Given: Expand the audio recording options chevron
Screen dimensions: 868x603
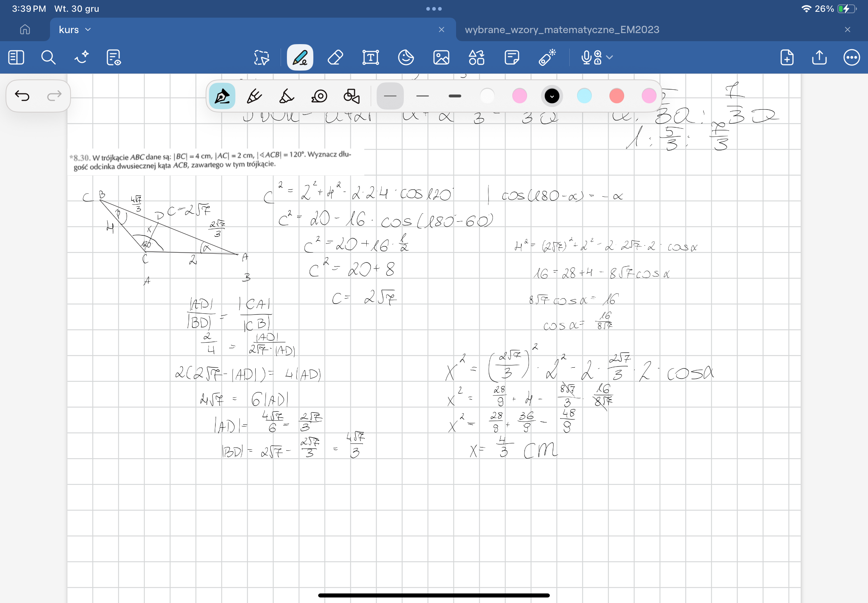Looking at the screenshot, I should pyautogui.click(x=609, y=57).
